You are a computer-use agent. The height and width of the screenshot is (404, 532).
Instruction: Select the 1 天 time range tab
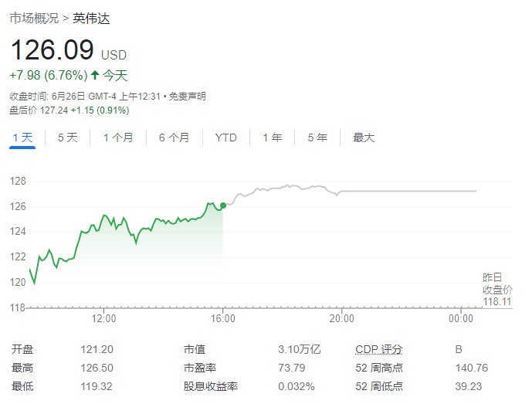point(22,137)
